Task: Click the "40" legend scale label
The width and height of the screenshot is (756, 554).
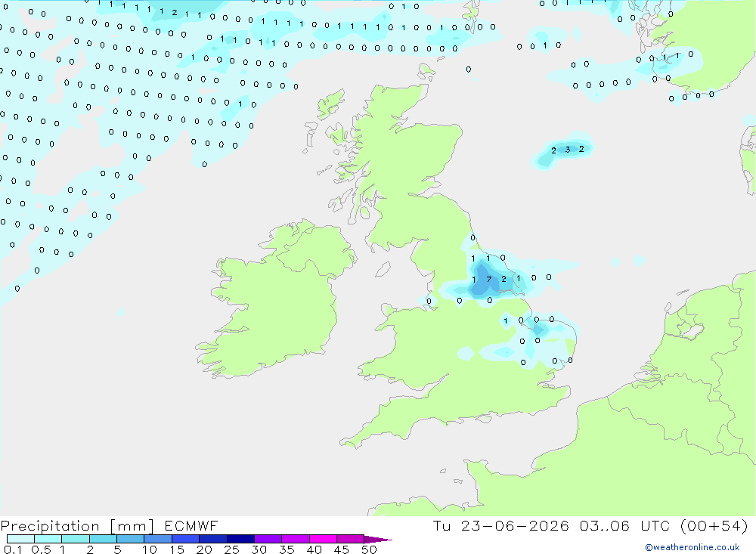Action: click(x=314, y=549)
